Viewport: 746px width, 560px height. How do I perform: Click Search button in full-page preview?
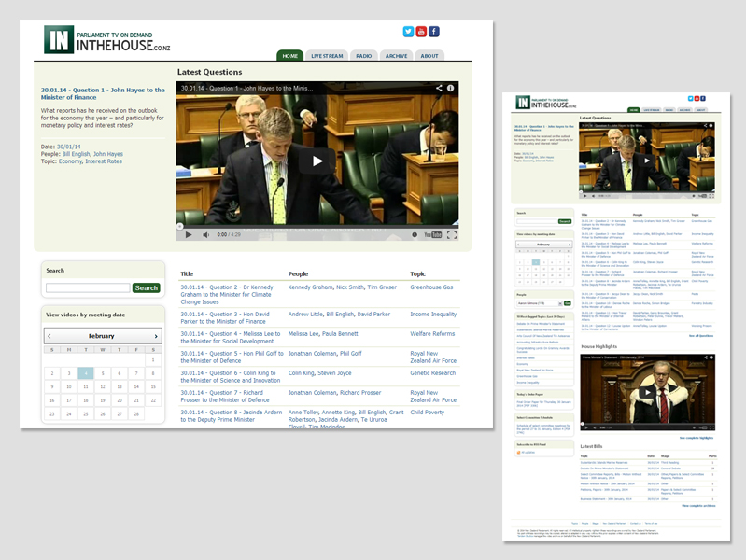[x=564, y=221]
